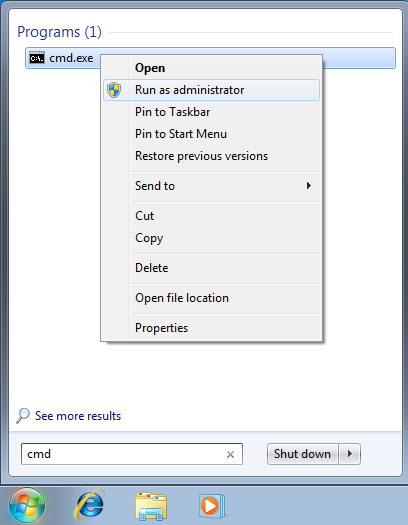408x525 pixels.
Task: Click the Programs (1) heading
Action: [60, 32]
